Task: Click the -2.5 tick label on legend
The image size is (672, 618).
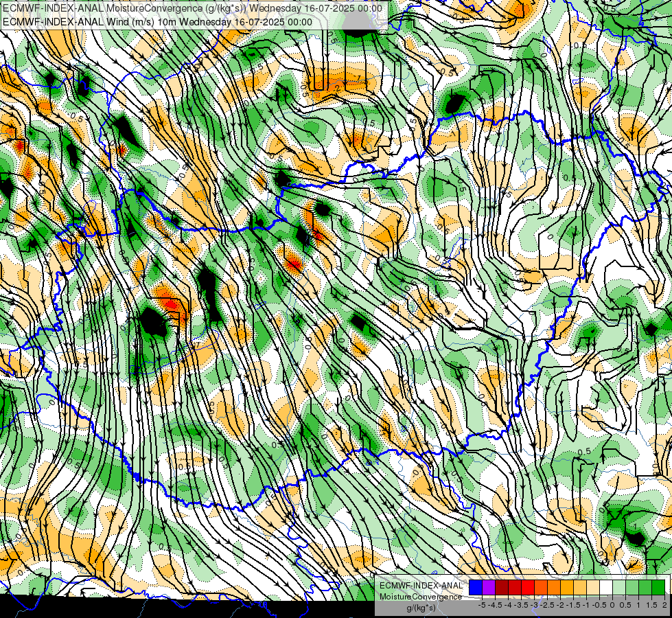Action: (547, 605)
